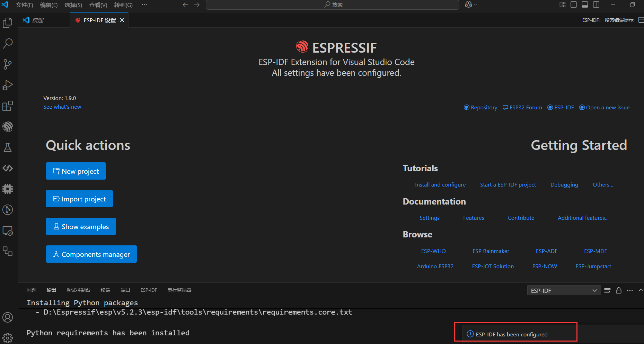The height and width of the screenshot is (344, 644).
Task: Open the Extensions view
Action: (8, 106)
